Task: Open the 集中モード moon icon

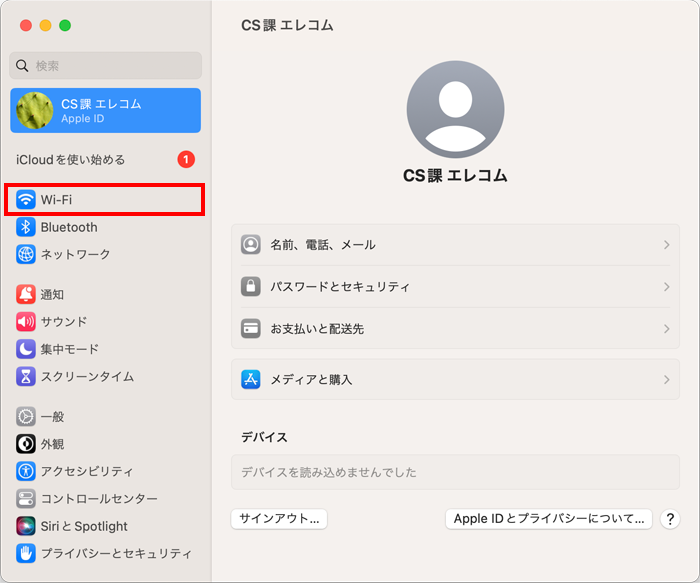Action: point(26,349)
